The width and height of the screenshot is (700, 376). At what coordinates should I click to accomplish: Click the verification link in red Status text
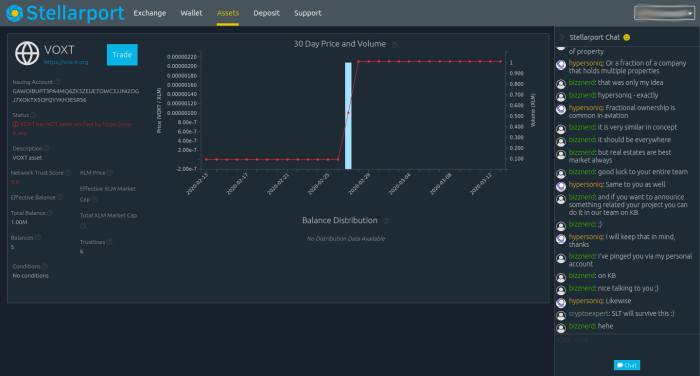pyautogui.click(x=73, y=129)
